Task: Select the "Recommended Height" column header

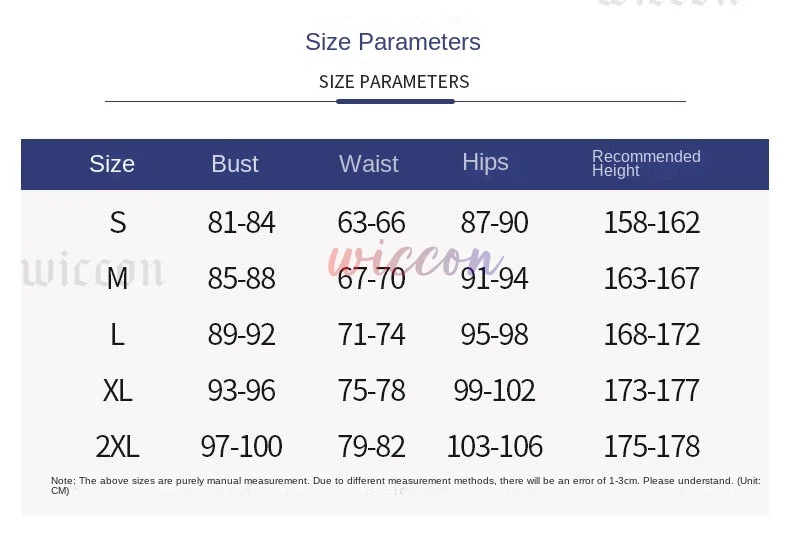Action: coord(646,163)
